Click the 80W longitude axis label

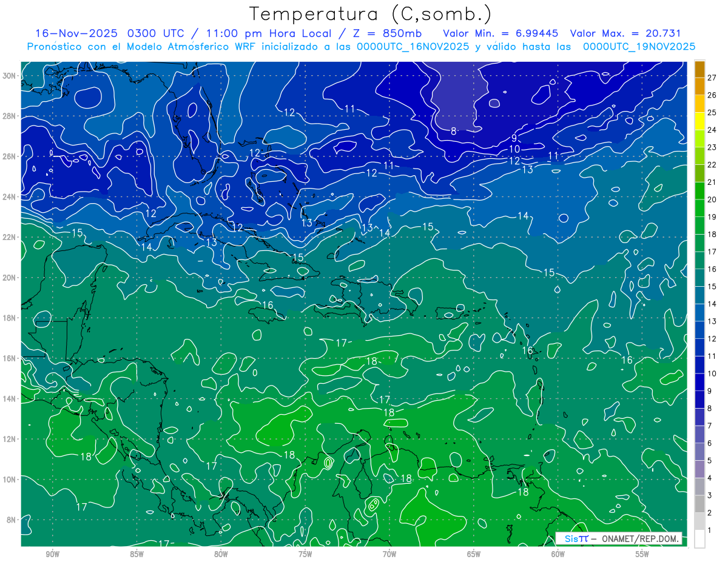tap(221, 554)
